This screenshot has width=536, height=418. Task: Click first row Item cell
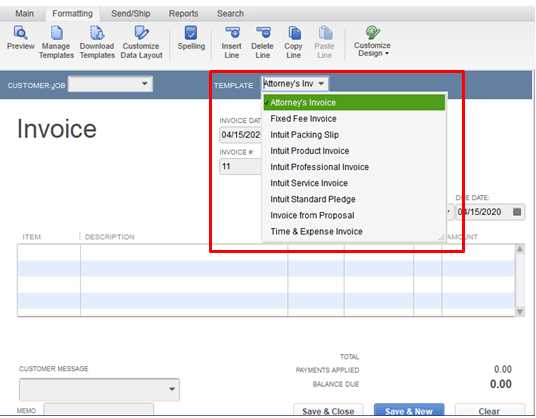49,252
